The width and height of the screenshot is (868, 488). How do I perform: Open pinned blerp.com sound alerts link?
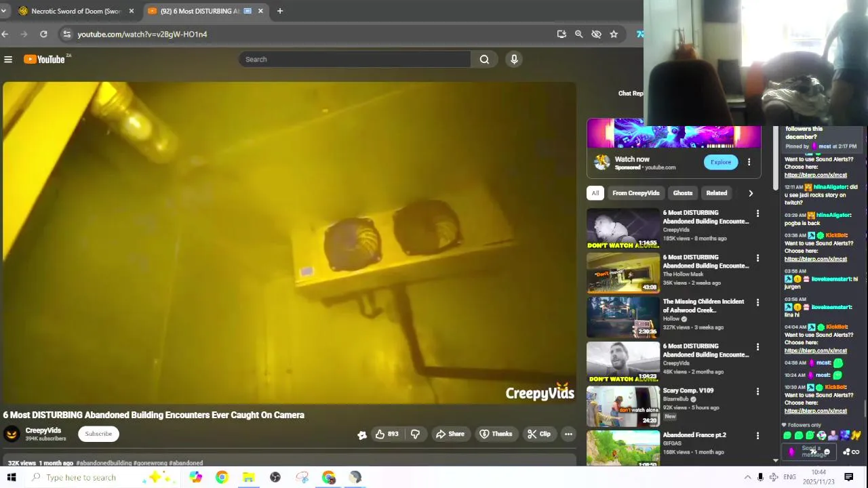coord(816,175)
